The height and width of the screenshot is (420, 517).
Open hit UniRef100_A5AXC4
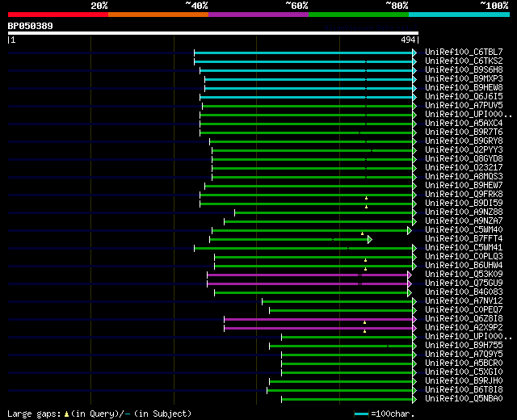[464, 124]
